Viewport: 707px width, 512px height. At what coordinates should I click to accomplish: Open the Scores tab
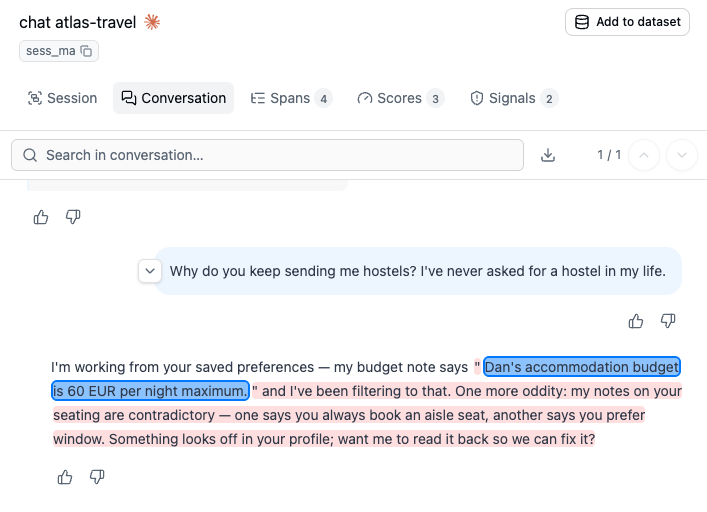(x=401, y=98)
